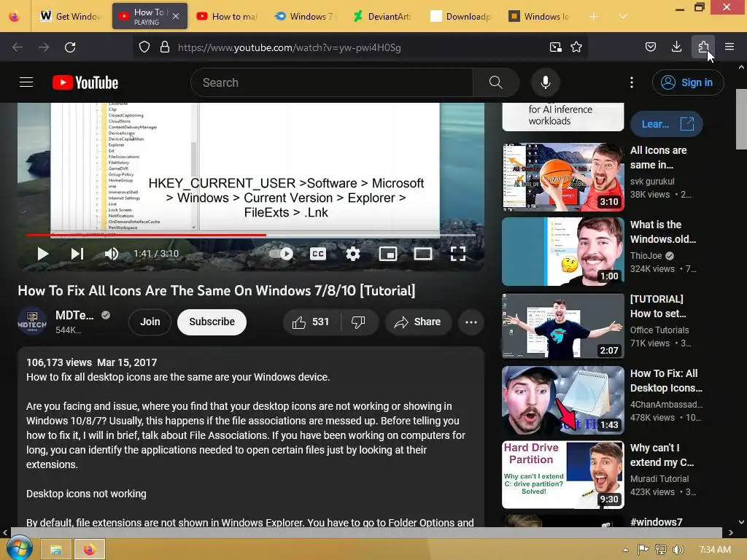Open more actions ellipsis below video
This screenshot has width=747, height=560.
click(471, 322)
